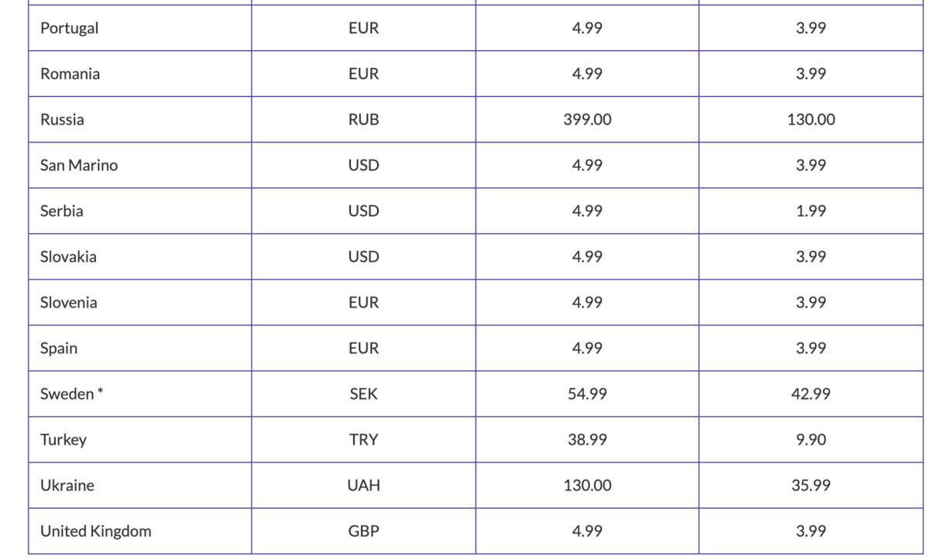945x560 pixels.
Task: Click the Serbia 1.99 price cell
Action: pos(811,211)
